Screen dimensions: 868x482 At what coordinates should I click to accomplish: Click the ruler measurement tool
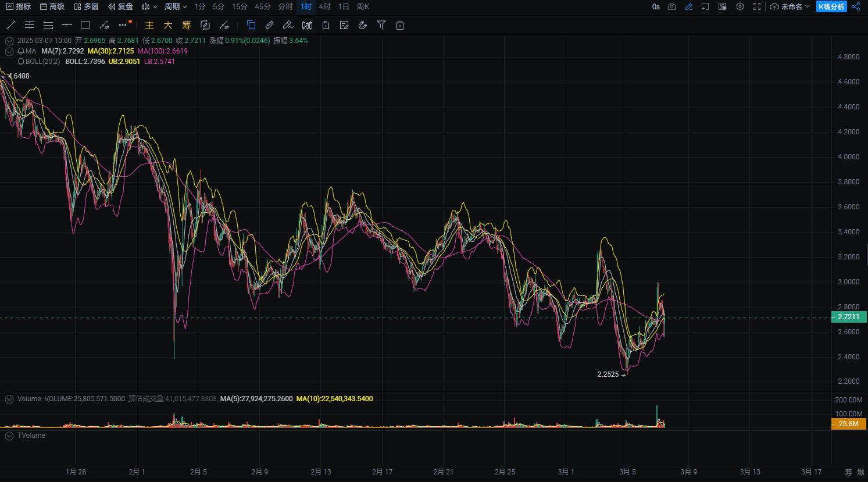269,25
